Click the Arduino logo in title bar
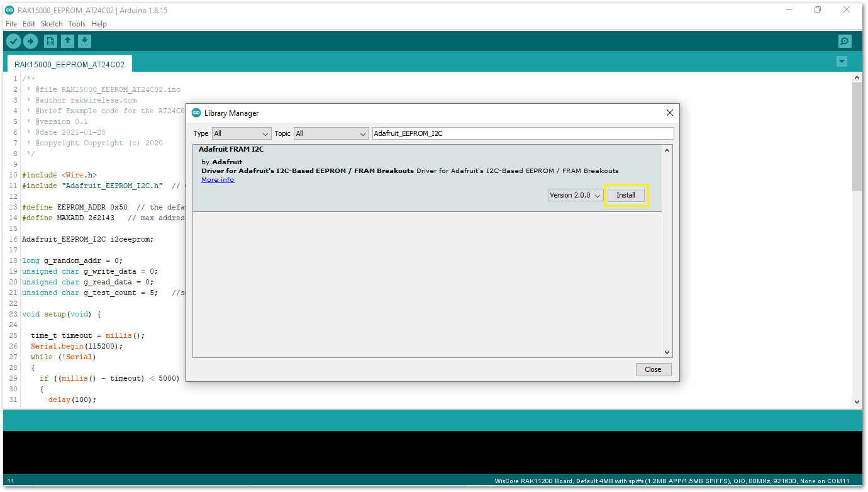Viewport: 868px width, 492px height. tap(9, 10)
